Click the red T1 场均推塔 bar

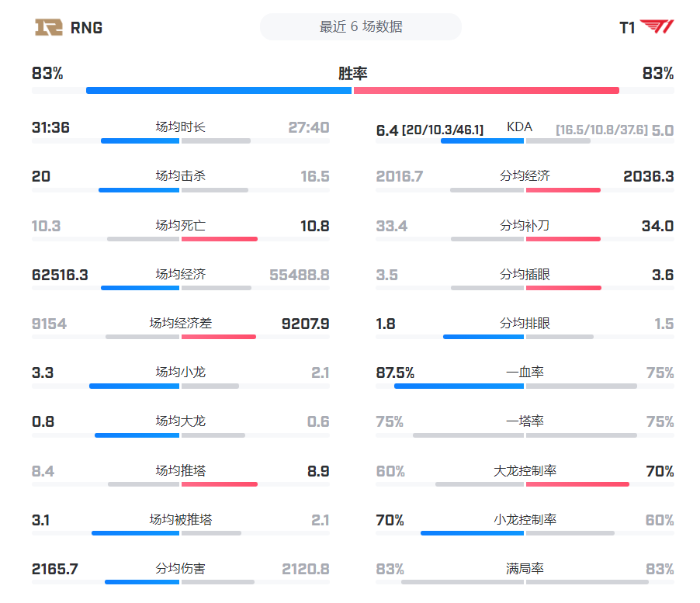[219, 484]
